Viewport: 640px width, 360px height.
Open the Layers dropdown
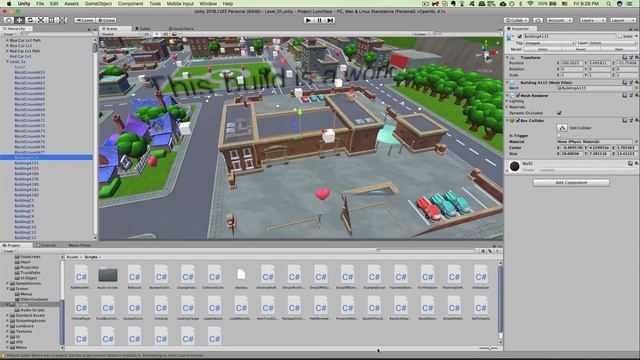pos(593,20)
